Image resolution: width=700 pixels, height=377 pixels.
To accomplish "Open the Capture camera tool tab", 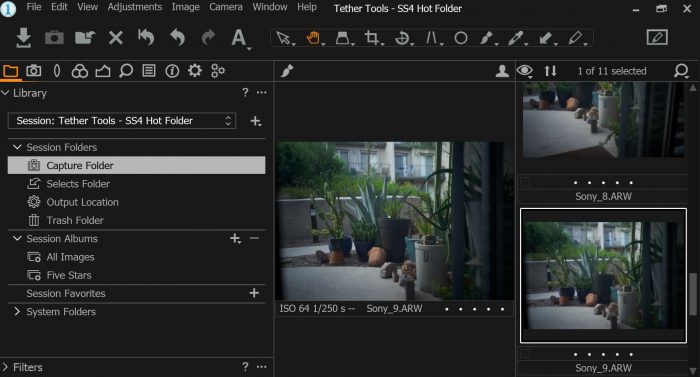I will point(33,71).
